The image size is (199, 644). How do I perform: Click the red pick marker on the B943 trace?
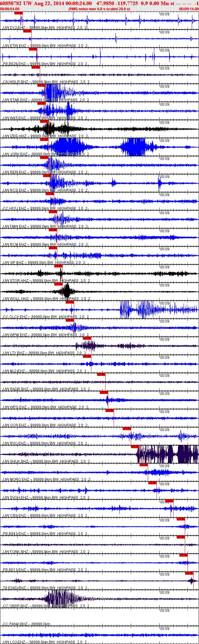[x=181, y=519]
